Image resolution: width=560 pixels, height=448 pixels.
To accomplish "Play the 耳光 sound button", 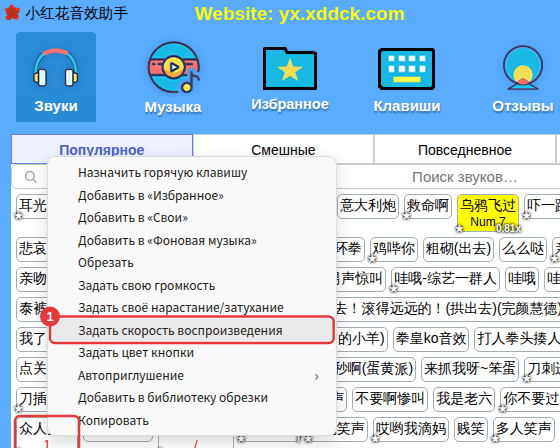I will (32, 206).
